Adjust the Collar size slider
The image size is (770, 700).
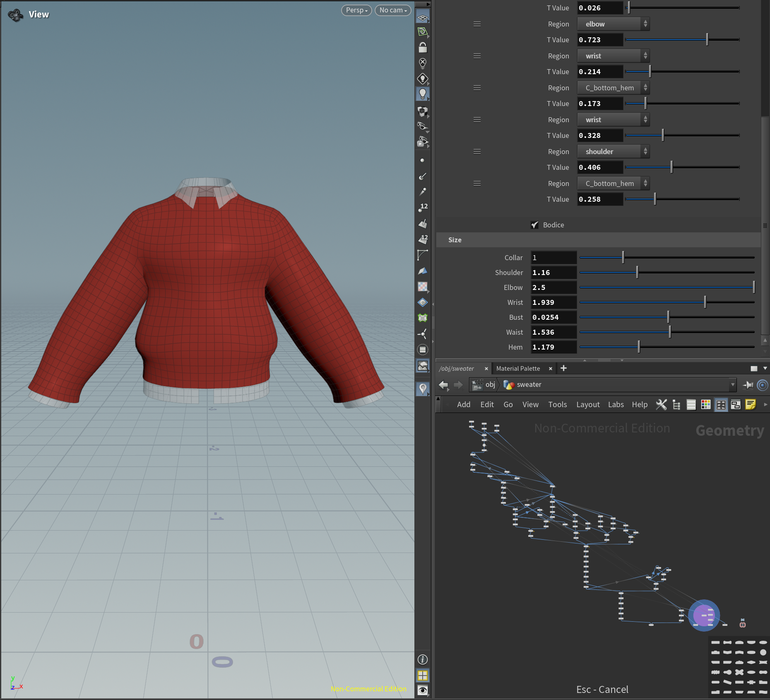coord(667,257)
